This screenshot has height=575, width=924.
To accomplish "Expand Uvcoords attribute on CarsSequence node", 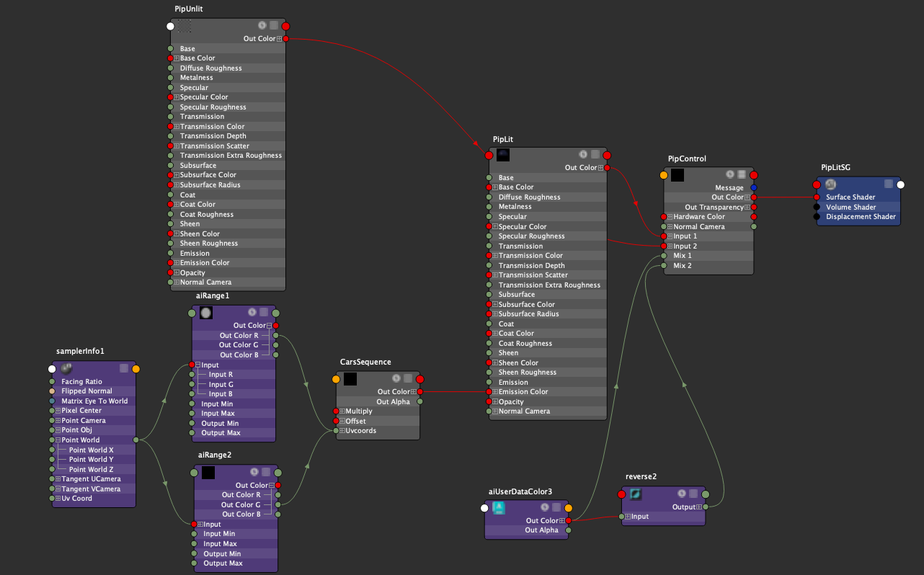I will point(342,431).
